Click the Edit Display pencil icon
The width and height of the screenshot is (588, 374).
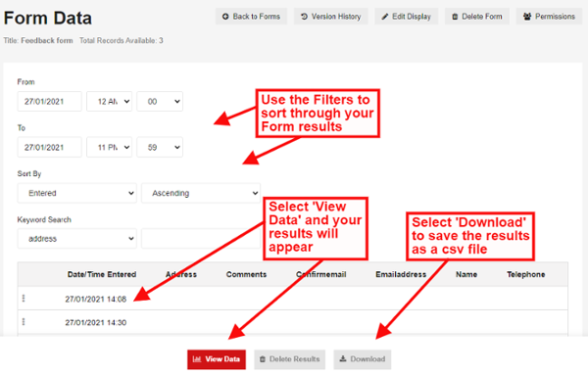click(385, 17)
